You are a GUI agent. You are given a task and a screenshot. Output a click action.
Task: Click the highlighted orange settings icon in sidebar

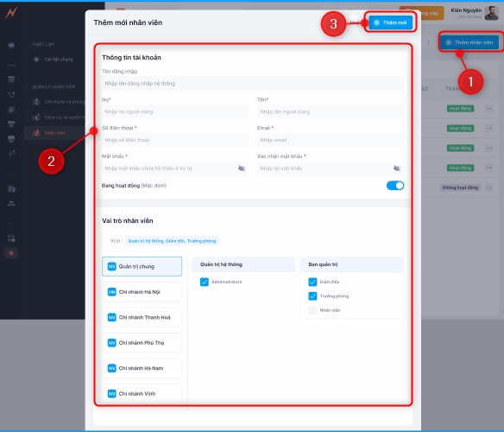(x=11, y=253)
